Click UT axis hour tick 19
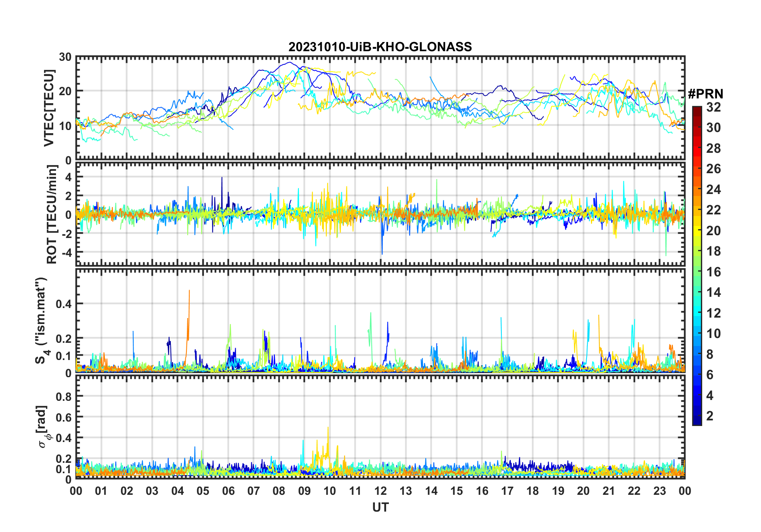Image resolution: width=761 pixels, height=532 pixels. [x=558, y=491]
